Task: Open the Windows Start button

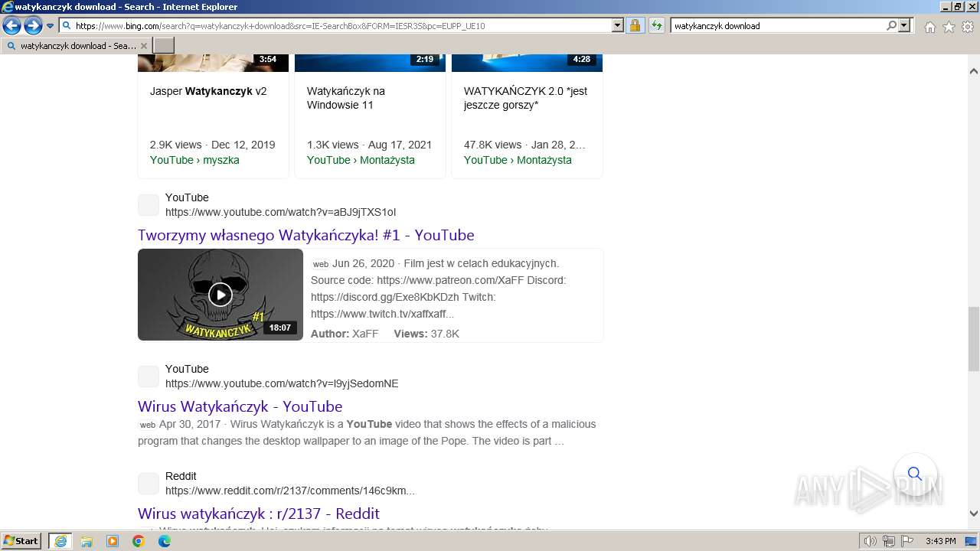Action: coord(21,541)
